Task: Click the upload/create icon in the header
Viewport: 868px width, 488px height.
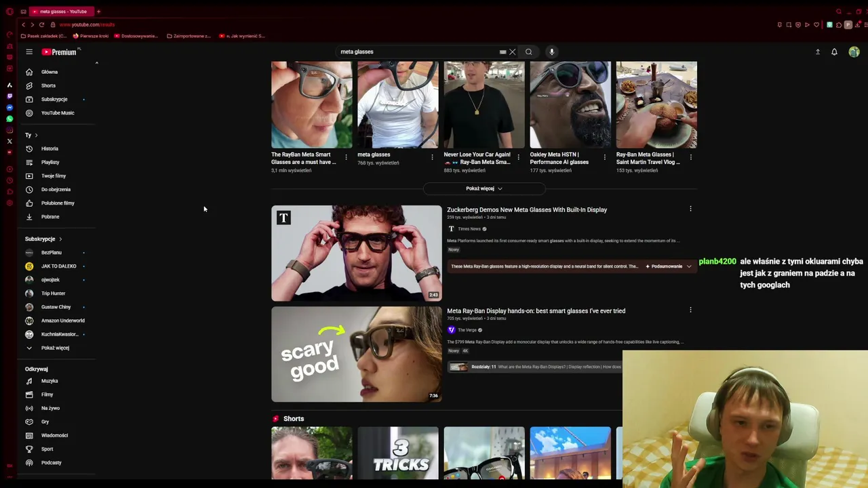Action: pos(818,52)
